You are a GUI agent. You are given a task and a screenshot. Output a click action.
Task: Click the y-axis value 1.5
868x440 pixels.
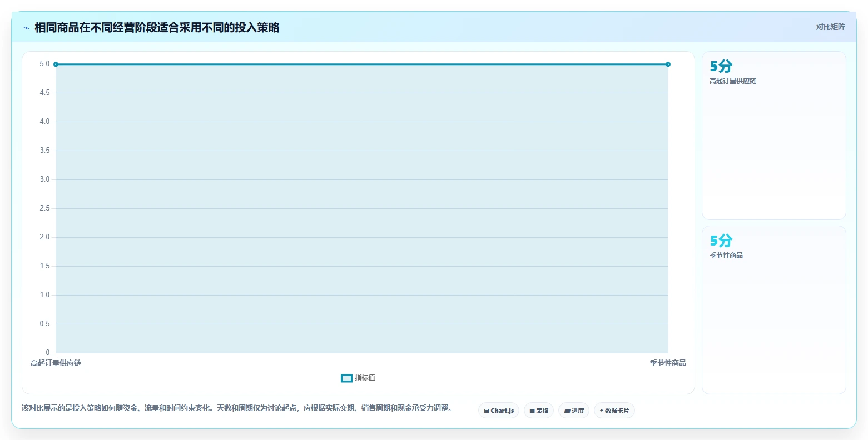click(44, 266)
